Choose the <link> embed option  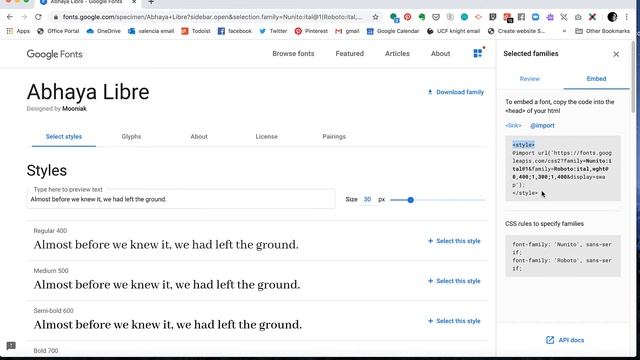(x=513, y=126)
